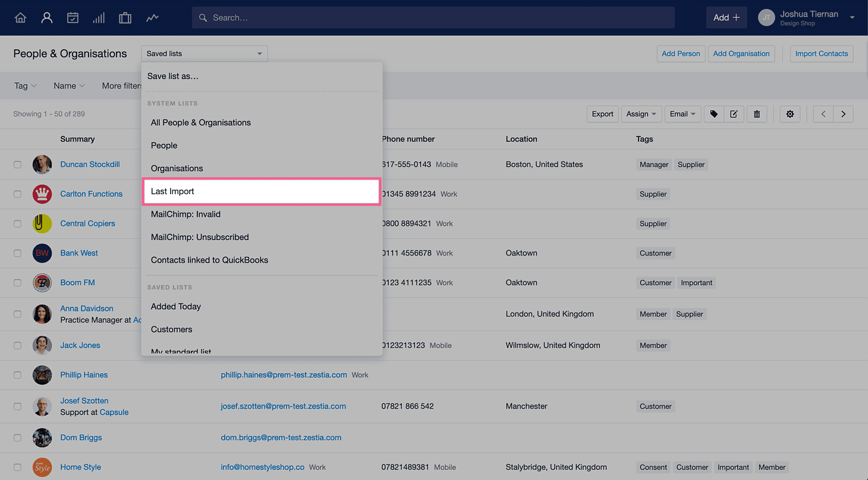Click the tag icon in list toolbar
868x480 pixels.
(713, 114)
